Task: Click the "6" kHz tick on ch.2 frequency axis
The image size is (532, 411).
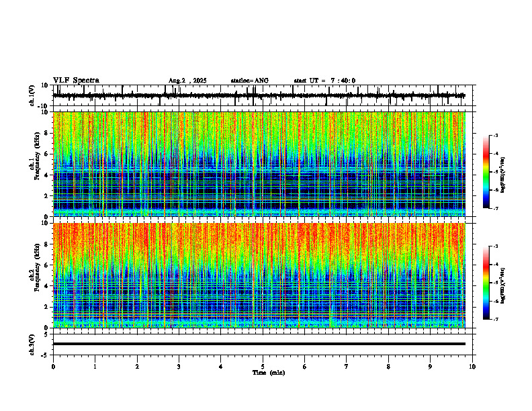Action: (47, 265)
